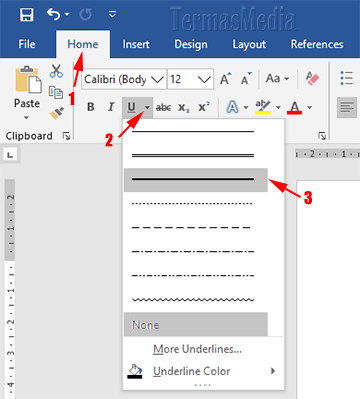Open the File tab

[x=27, y=44]
